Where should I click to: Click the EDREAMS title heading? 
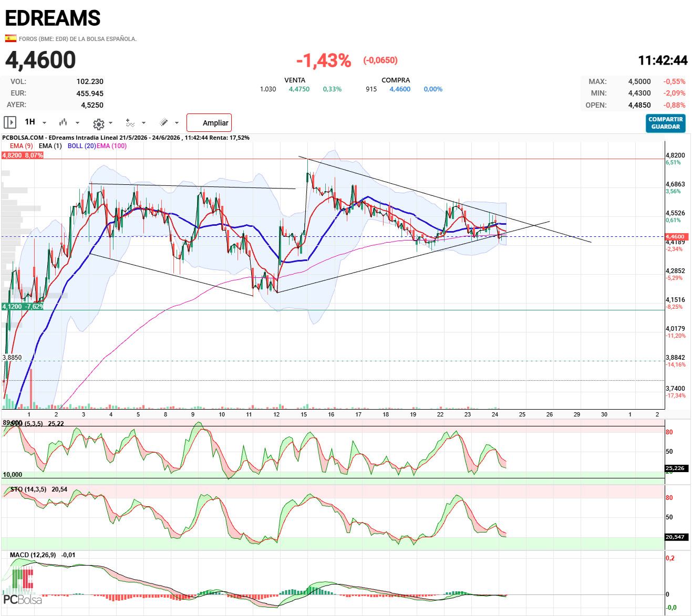53,18
